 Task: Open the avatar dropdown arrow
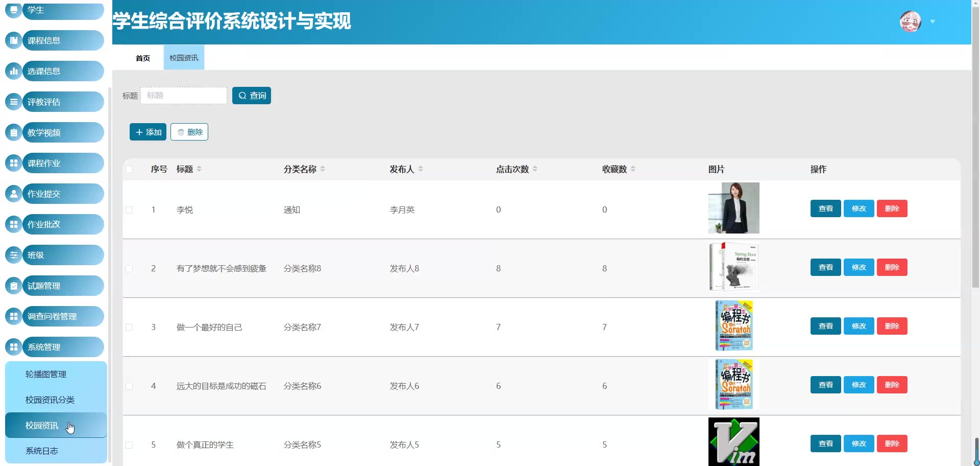933,21
